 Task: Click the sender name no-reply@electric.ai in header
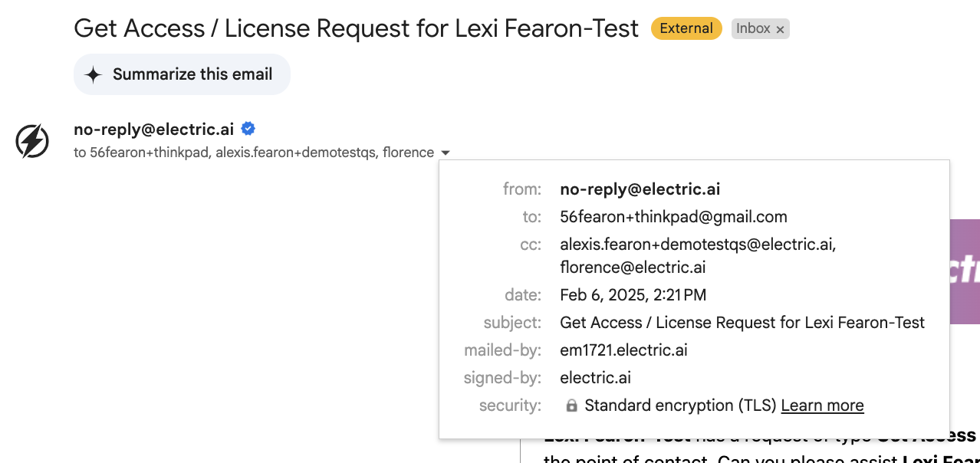[x=153, y=129]
